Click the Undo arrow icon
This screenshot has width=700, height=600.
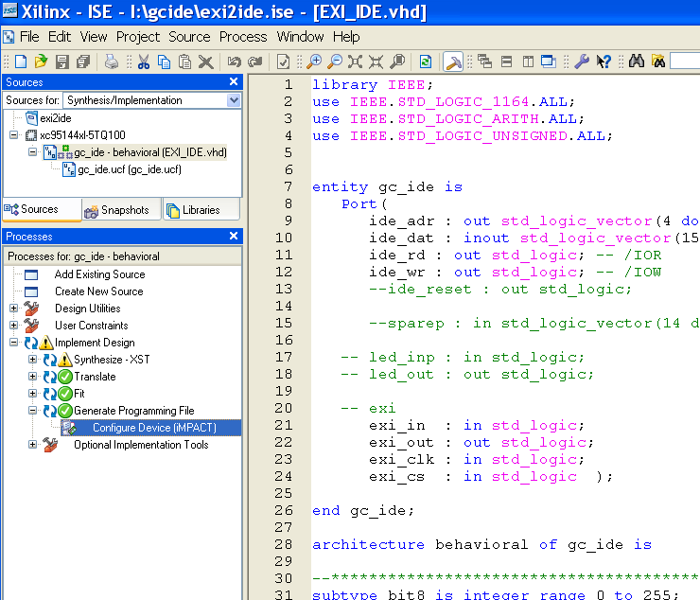235,62
